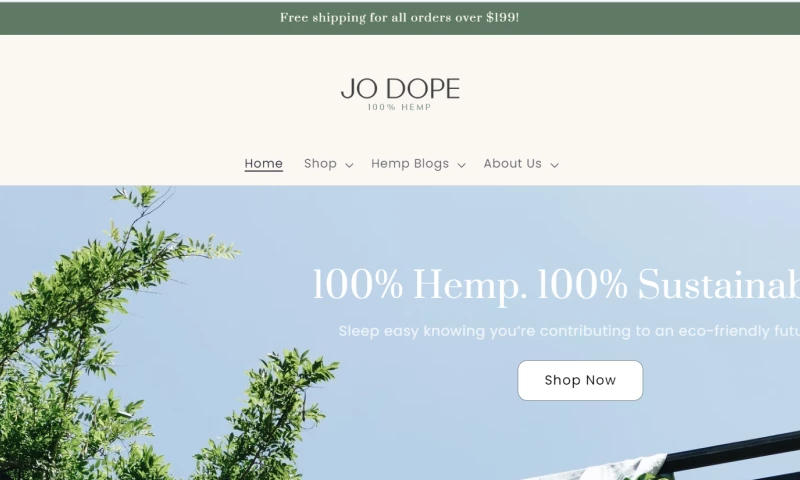This screenshot has width=800, height=480.
Task: Expand the Hemp Blogs chevron arrow
Action: pyautogui.click(x=461, y=165)
